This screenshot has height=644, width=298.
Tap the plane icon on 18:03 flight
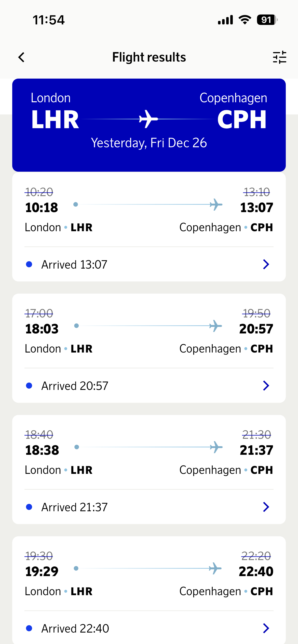[215, 326]
